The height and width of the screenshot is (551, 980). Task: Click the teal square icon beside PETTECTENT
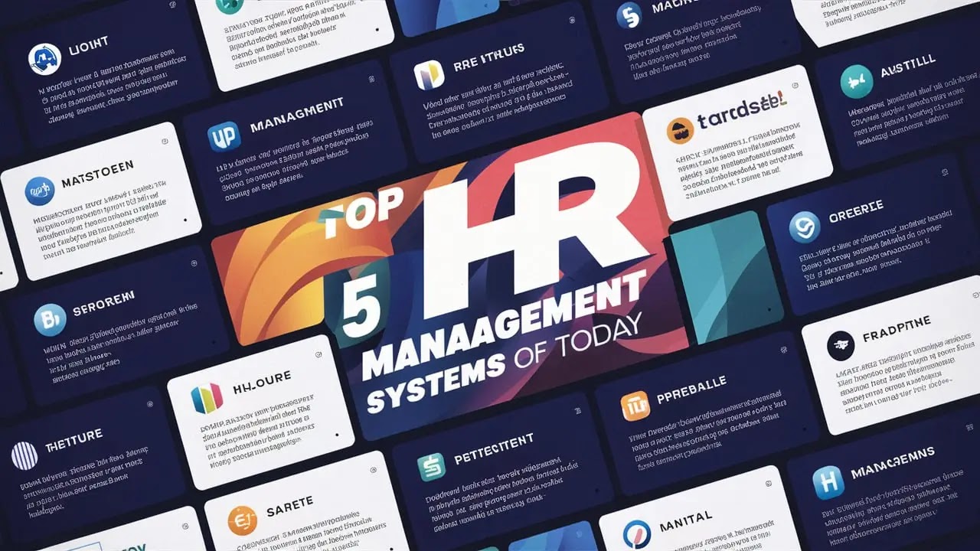pos(431,467)
